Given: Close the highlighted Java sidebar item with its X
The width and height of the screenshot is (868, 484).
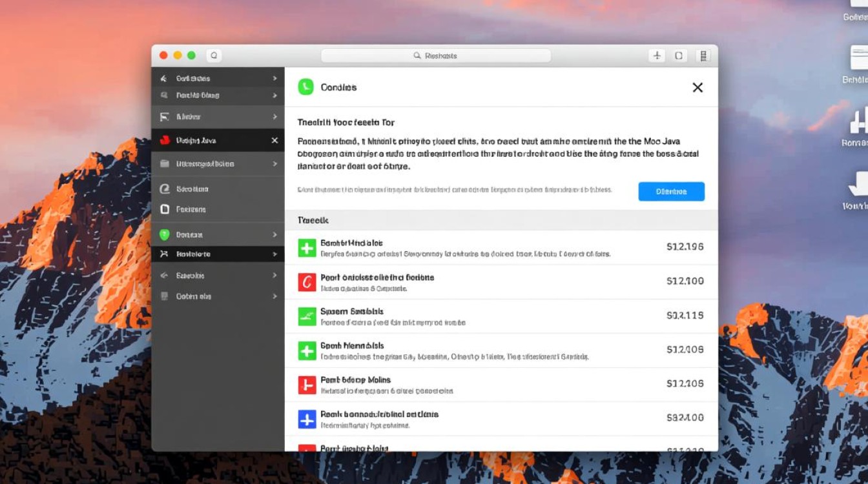Looking at the screenshot, I should [274, 140].
